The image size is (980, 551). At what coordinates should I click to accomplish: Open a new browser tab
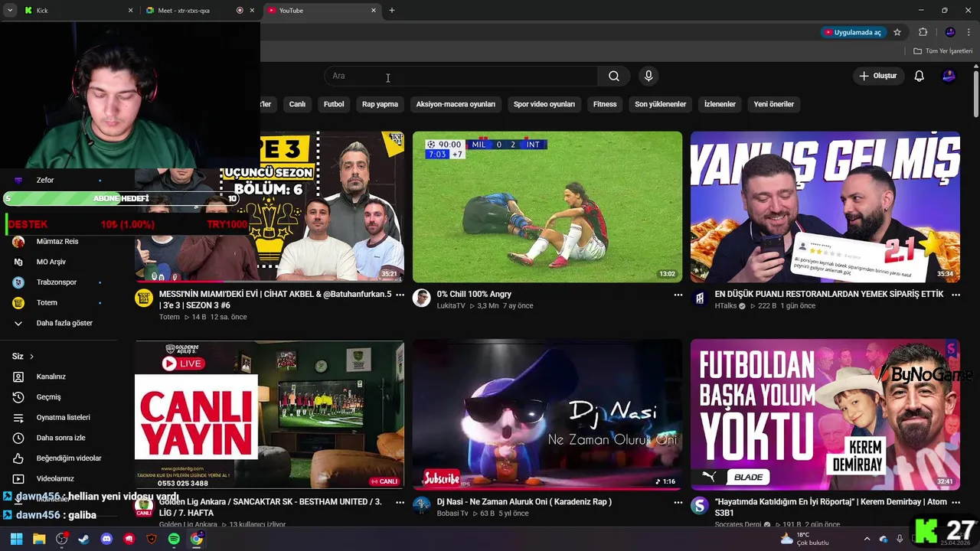(392, 10)
